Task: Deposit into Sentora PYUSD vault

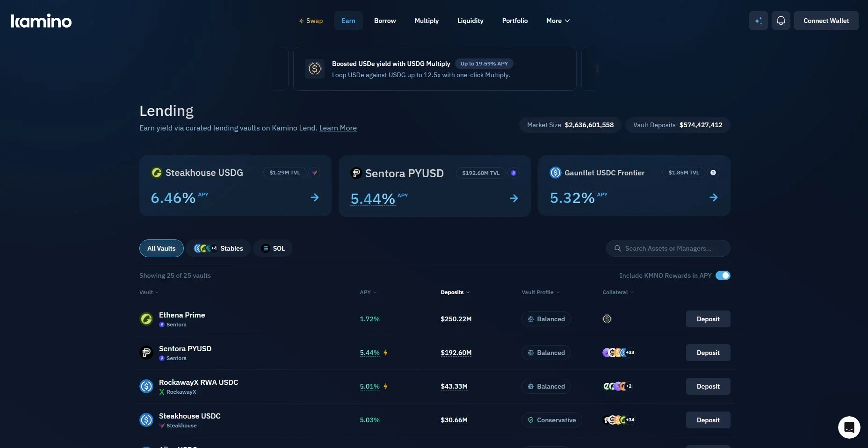Action: tap(708, 353)
